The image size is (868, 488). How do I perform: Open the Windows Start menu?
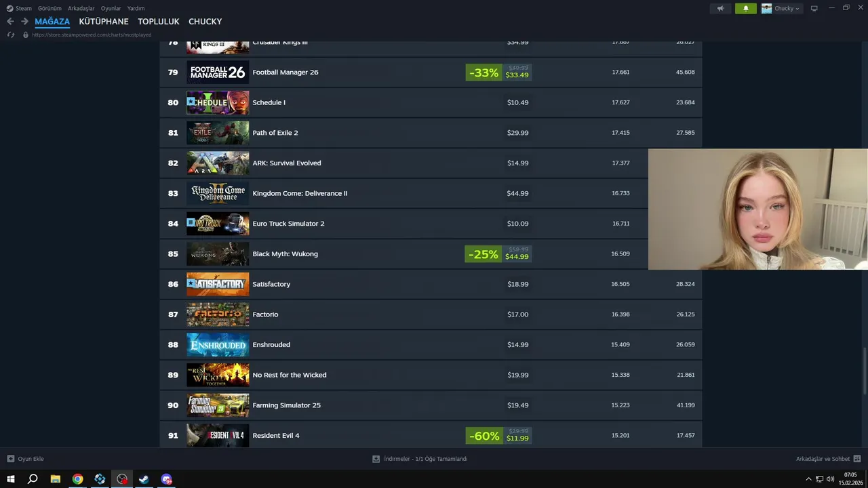[11, 479]
